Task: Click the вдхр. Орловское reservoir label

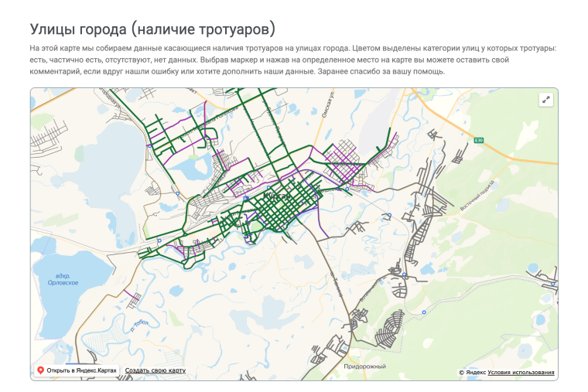Action: (62, 279)
